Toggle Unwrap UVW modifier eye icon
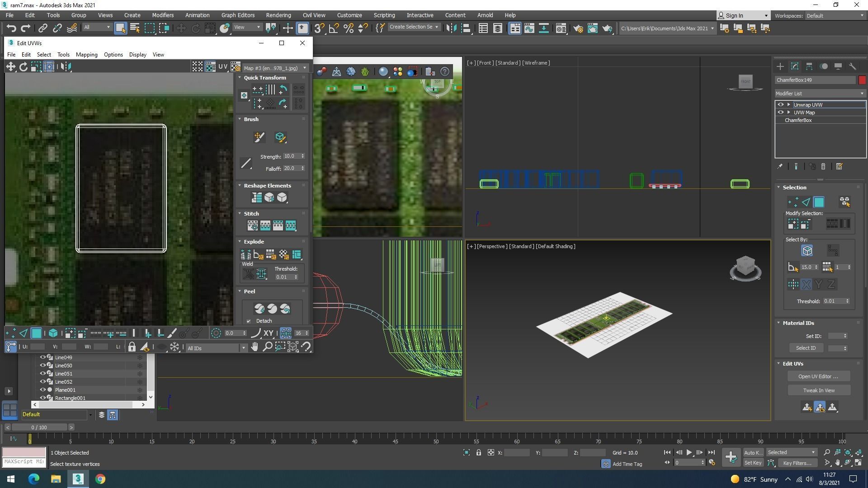This screenshot has width=868, height=488. tap(780, 104)
